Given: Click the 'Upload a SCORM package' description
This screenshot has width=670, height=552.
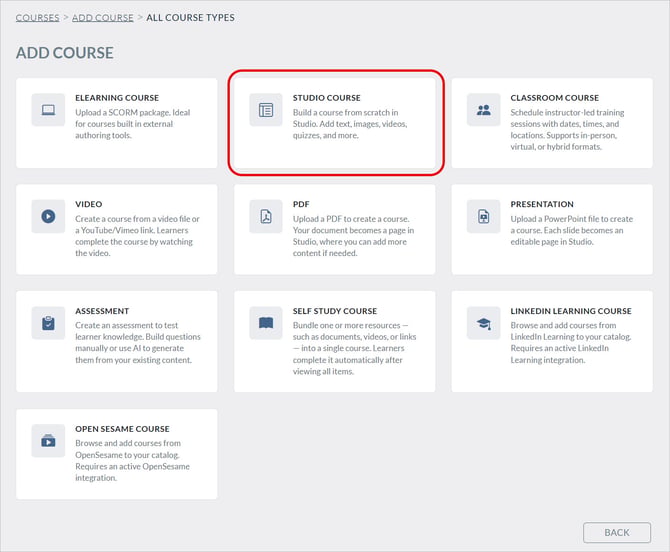Looking at the screenshot, I should [132, 124].
